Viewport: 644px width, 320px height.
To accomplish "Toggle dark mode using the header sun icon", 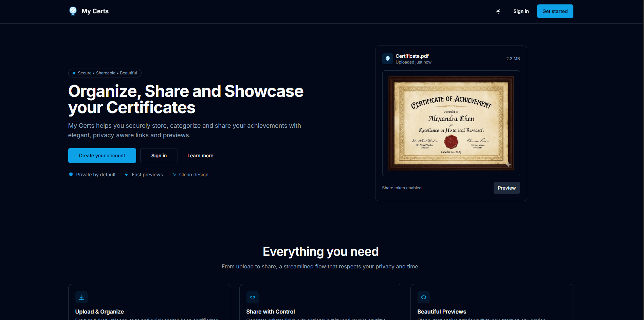I will (498, 11).
